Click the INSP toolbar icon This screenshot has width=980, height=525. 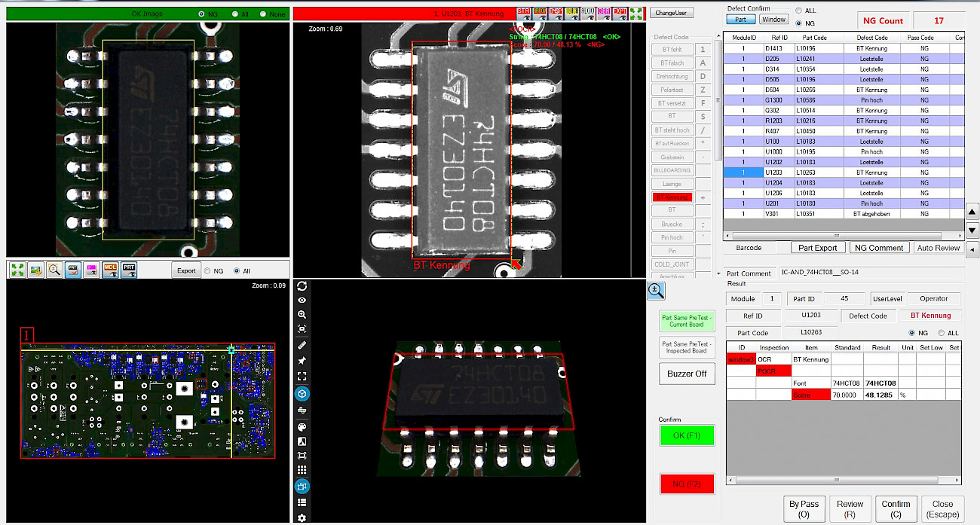tap(555, 13)
